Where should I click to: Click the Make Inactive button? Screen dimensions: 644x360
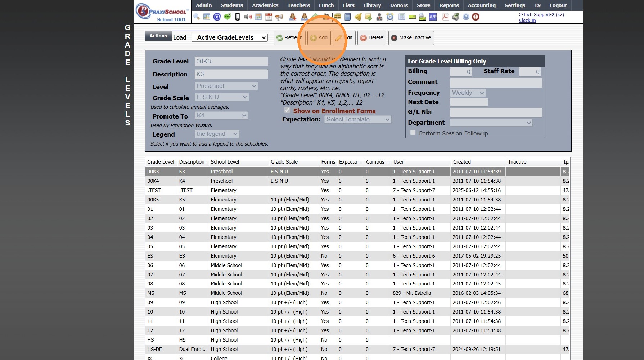(x=411, y=38)
